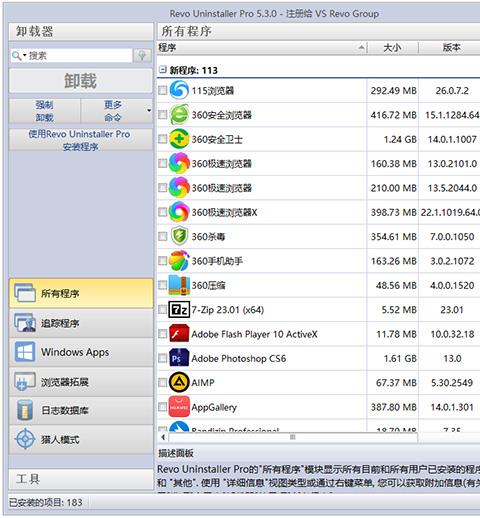Viewport: 480px width, 518px height.
Task: Tick the checkbox for 360安全浏览器
Action: coord(162,115)
